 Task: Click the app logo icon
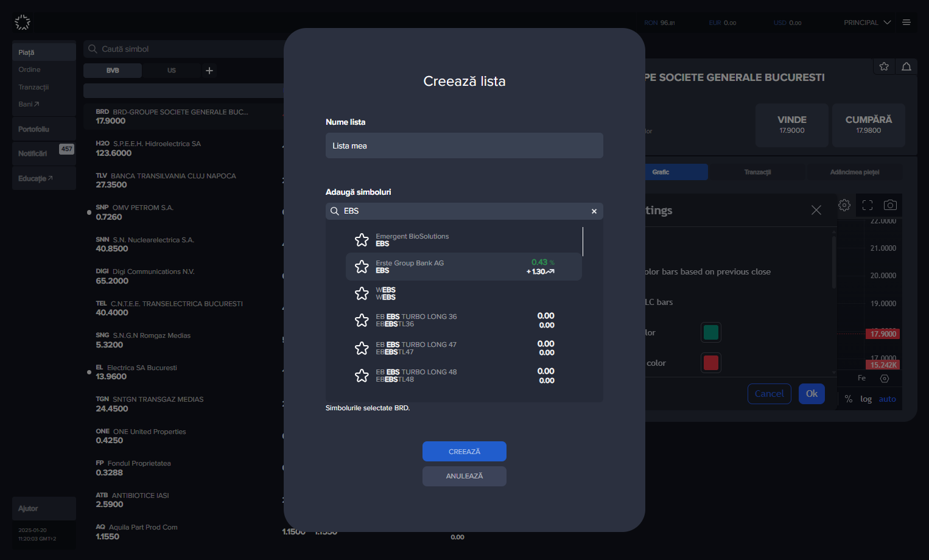pos(23,23)
